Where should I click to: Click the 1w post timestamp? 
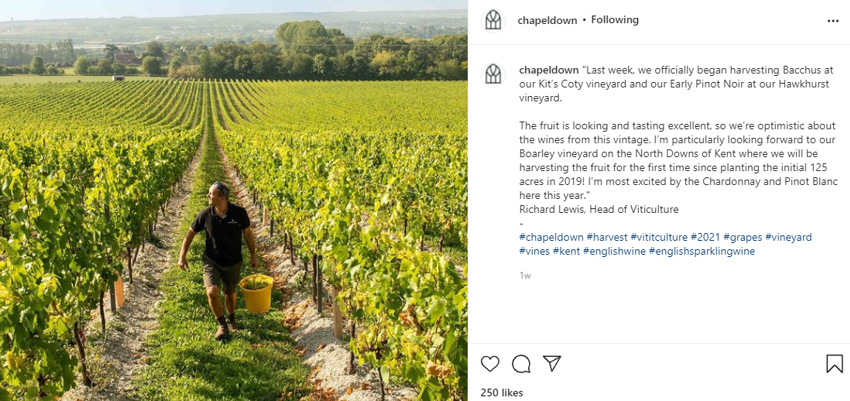[x=525, y=275]
